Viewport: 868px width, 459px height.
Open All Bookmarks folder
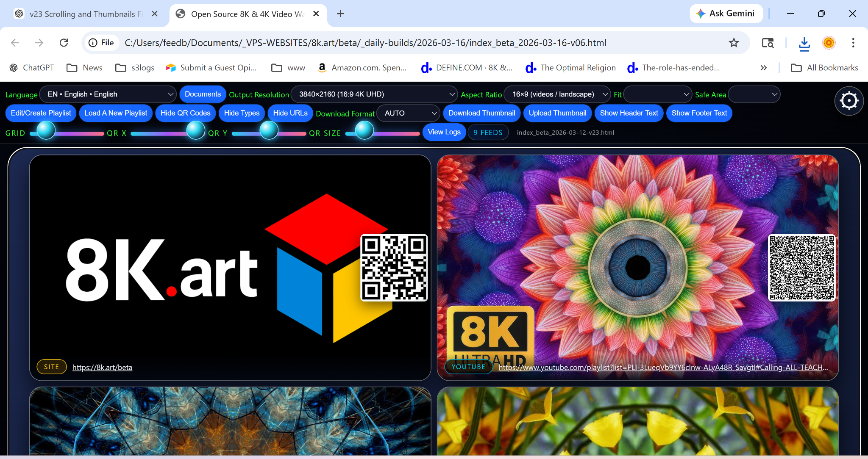pos(824,68)
